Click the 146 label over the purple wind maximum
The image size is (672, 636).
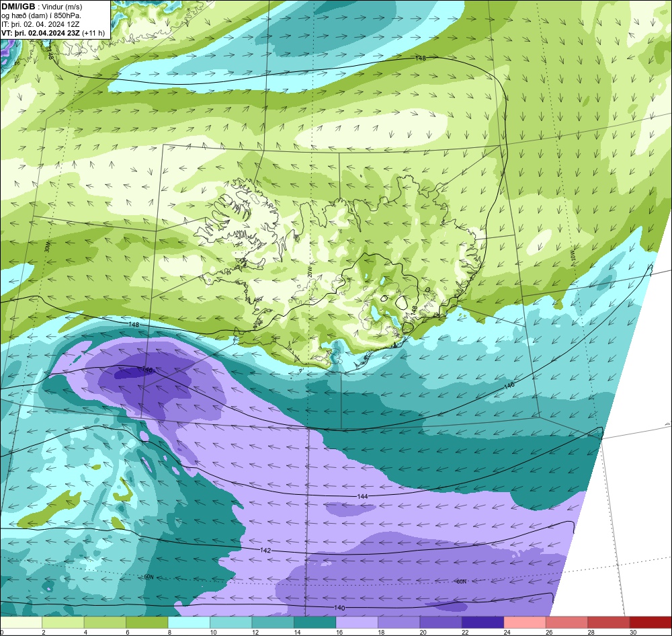pos(147,369)
